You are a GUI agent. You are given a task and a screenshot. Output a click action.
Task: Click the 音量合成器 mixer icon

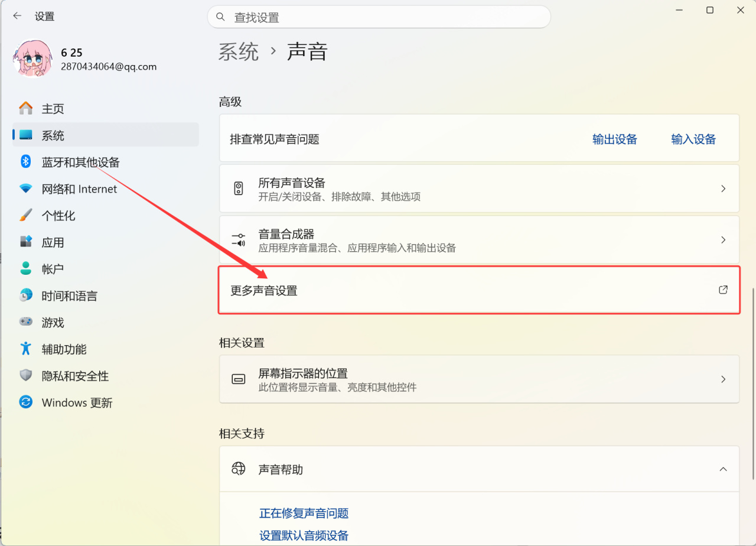[x=238, y=239]
